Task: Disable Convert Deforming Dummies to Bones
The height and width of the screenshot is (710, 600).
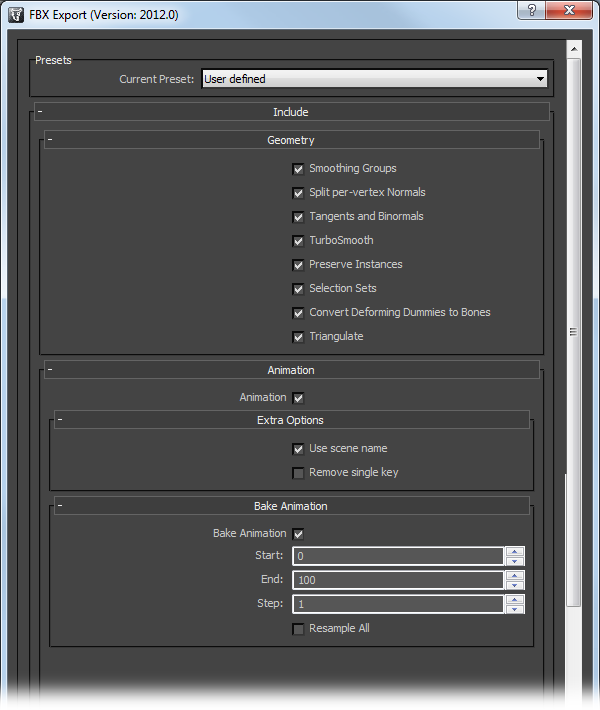Action: point(298,313)
